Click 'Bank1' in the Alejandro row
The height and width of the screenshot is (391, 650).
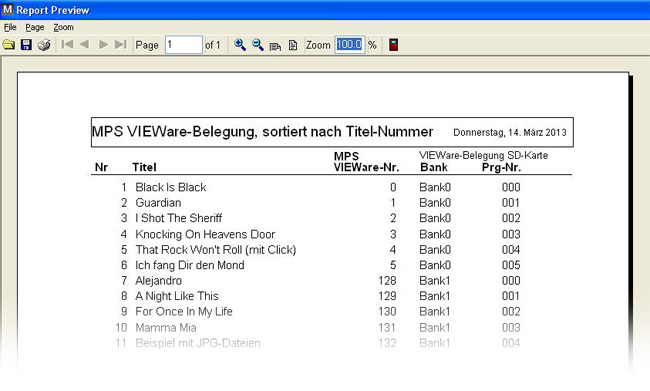point(435,281)
